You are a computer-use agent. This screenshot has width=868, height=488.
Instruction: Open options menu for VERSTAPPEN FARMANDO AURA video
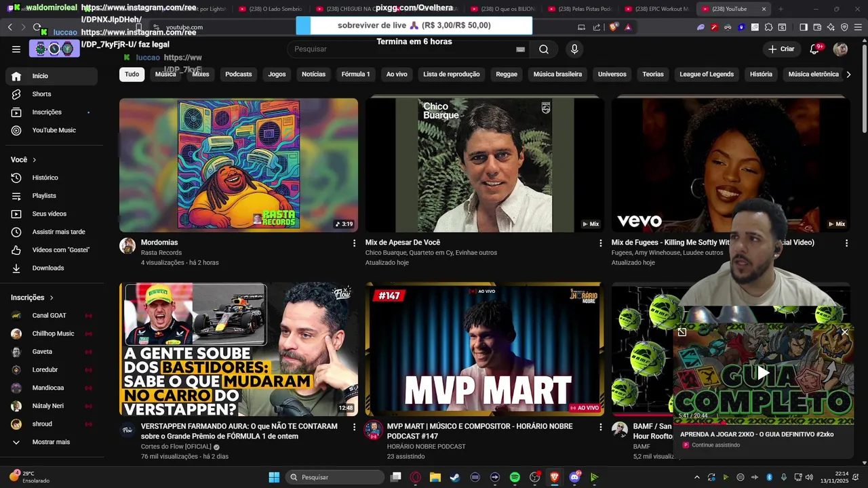click(354, 427)
